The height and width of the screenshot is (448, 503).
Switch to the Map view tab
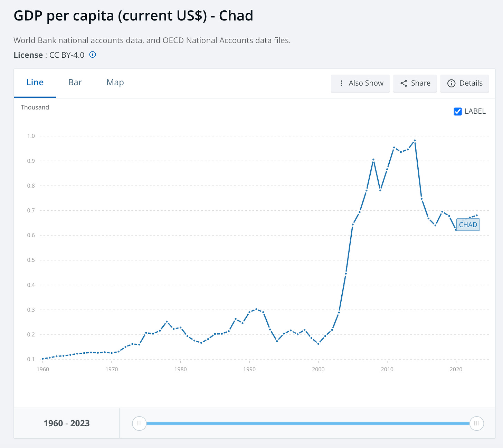(x=115, y=82)
